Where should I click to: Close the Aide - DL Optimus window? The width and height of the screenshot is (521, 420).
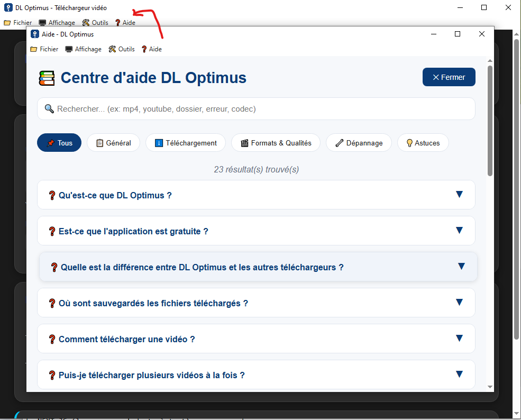click(x=482, y=34)
